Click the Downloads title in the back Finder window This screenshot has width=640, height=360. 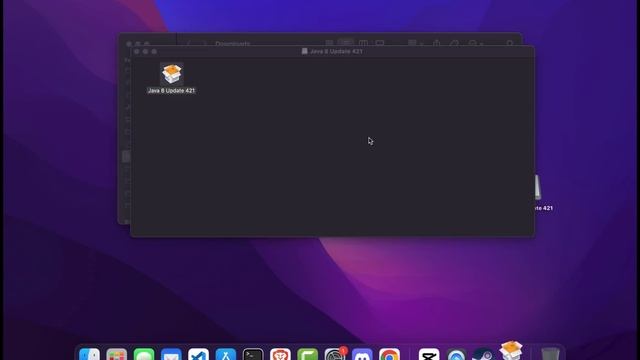coord(233,44)
